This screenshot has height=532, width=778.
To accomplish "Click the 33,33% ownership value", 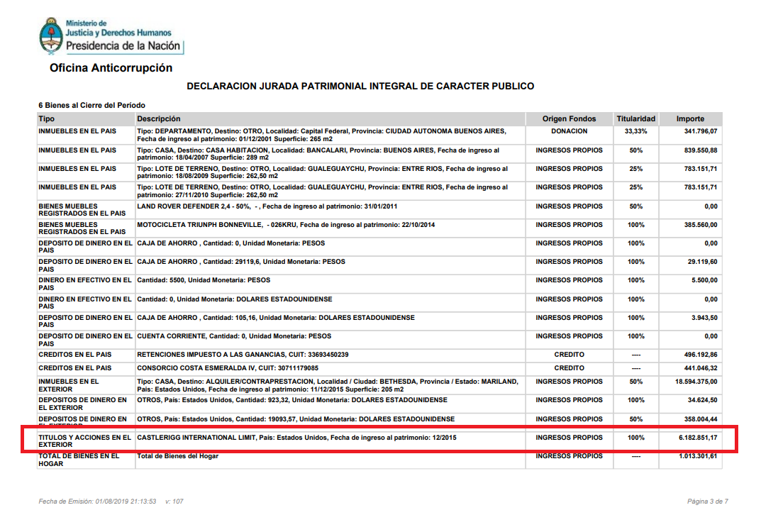I will click(x=635, y=131).
